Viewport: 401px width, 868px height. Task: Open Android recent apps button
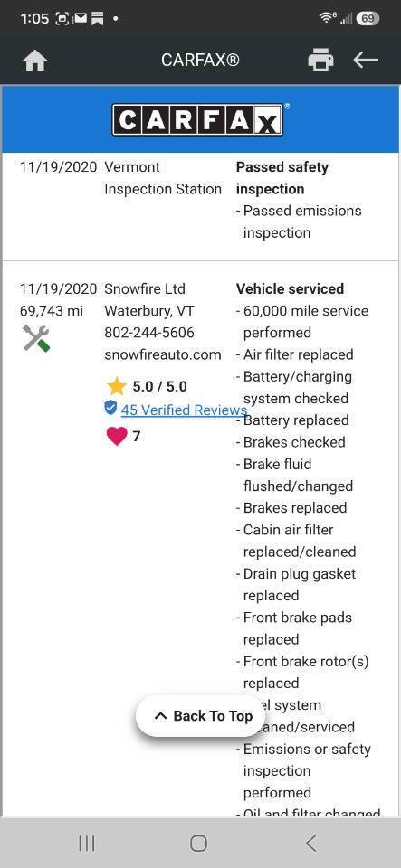pyautogui.click(x=86, y=843)
